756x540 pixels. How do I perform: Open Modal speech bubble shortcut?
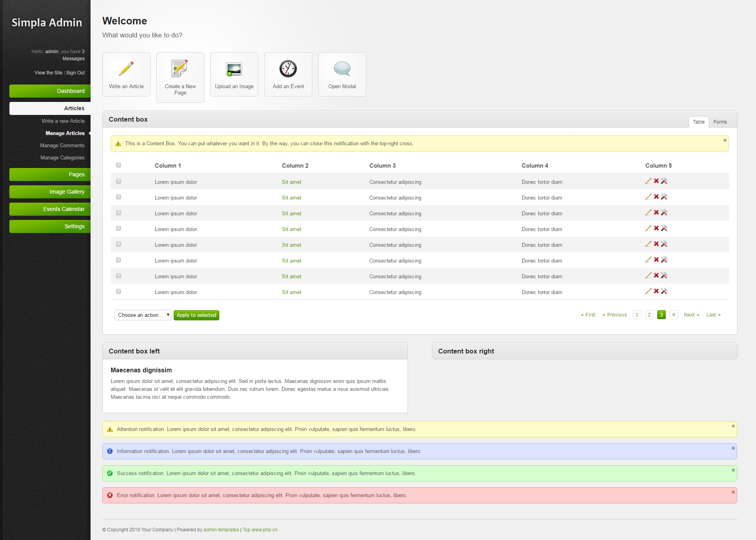342,74
